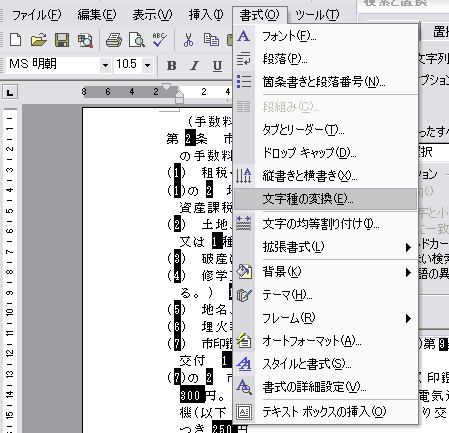
Task: Click the Copy icon in toolbar
Action: tap(211, 40)
